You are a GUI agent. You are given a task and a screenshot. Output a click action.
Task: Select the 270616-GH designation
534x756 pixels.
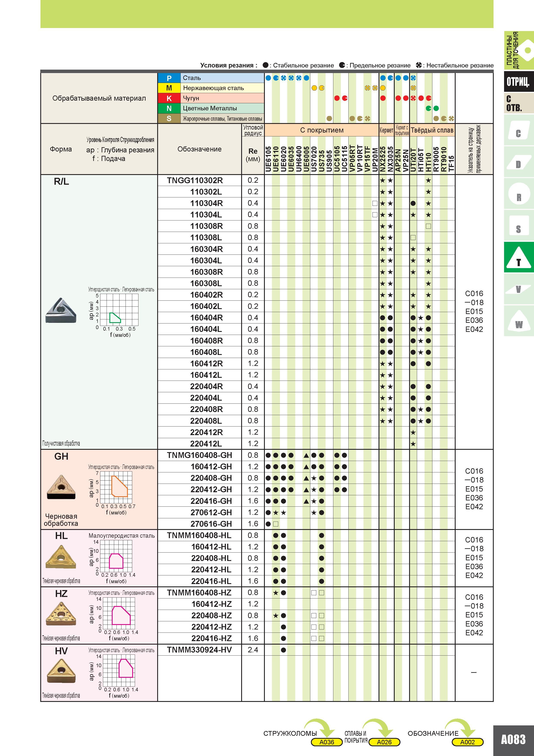pos(211,524)
